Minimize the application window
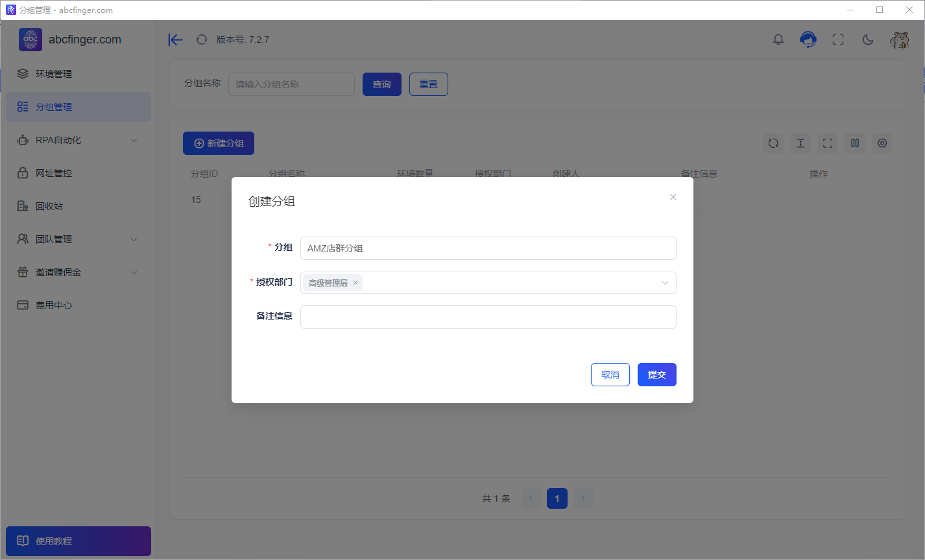 (x=850, y=10)
